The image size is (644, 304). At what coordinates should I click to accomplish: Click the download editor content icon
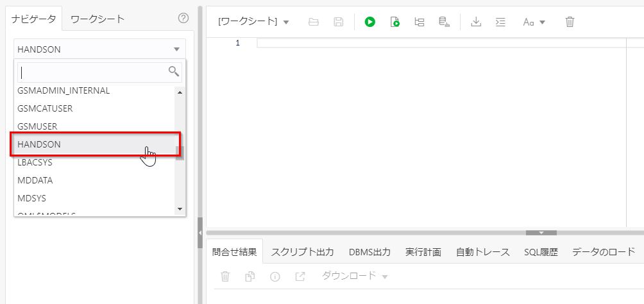tap(476, 22)
